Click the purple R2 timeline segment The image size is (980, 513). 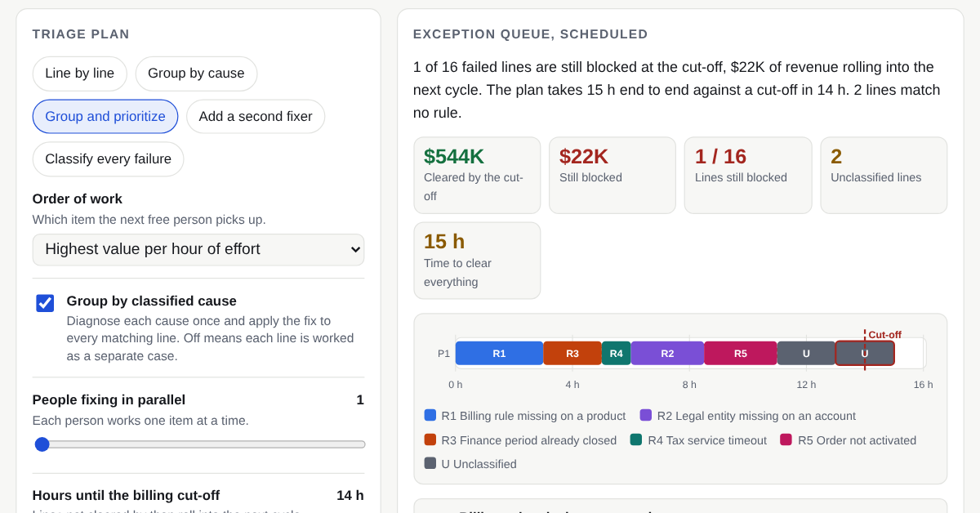(667, 354)
